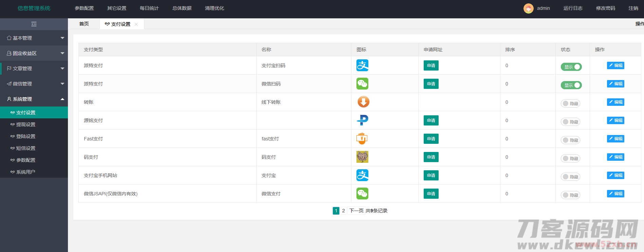This screenshot has height=252, width=644.
Task: Go to page 2 of the records
Action: click(343, 211)
